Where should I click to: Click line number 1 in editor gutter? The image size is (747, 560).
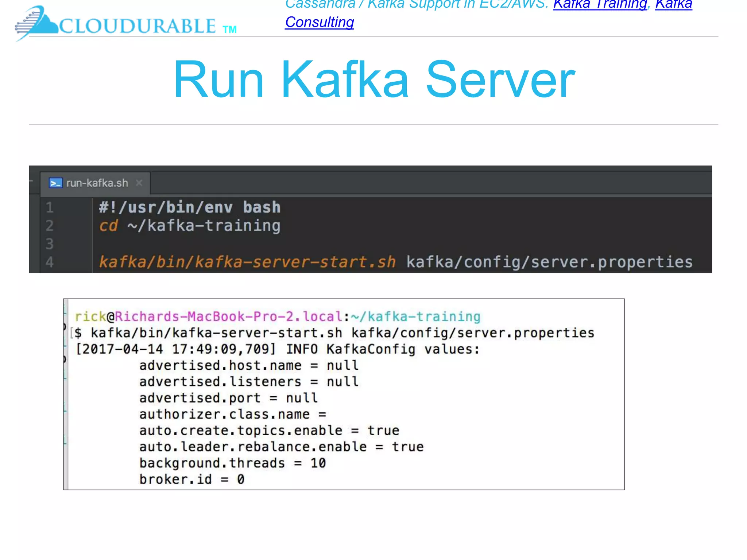click(50, 207)
